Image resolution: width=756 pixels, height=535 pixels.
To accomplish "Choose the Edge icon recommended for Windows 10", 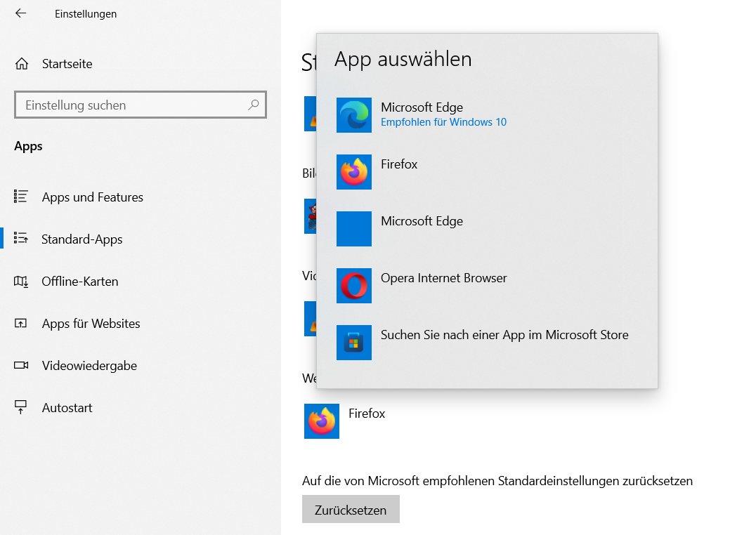I will tap(354, 115).
